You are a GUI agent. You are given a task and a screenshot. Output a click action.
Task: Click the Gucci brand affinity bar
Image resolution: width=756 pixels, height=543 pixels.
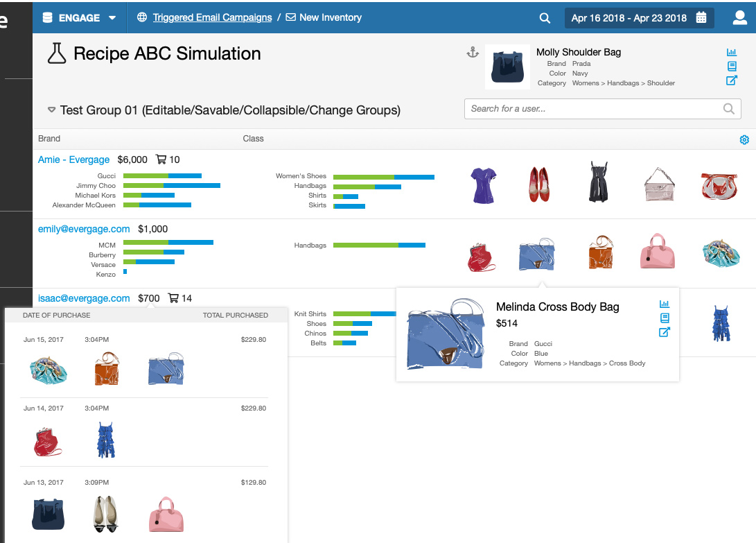(x=162, y=175)
